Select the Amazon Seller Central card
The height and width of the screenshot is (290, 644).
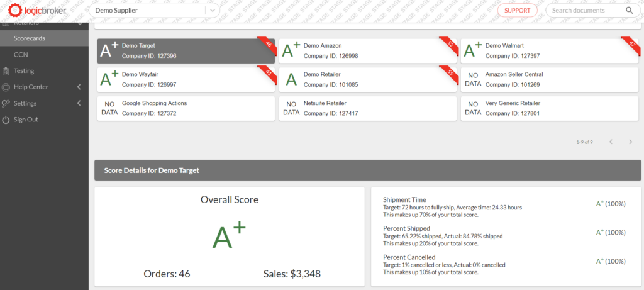point(550,80)
